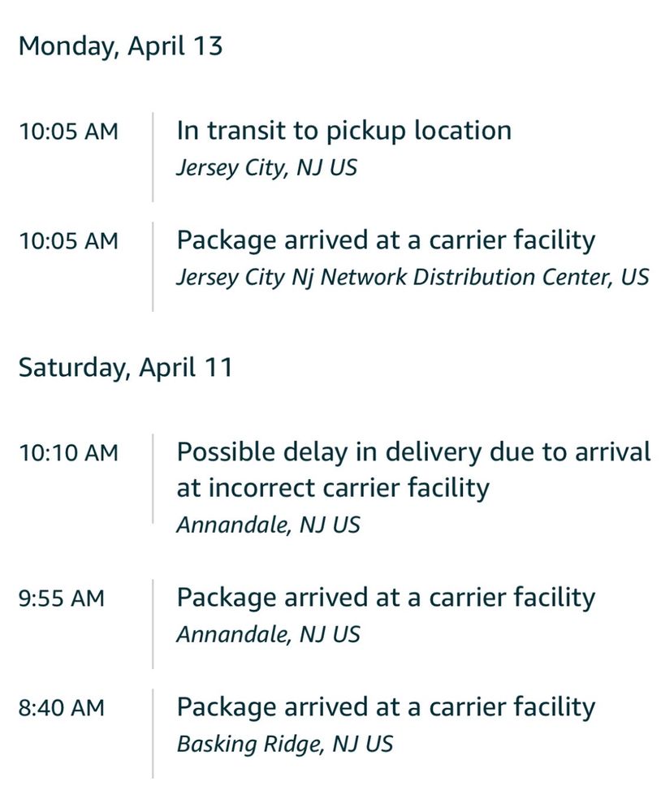
Task: Click the "Basking Ridge, NJ US" location text
Action: pyautogui.click(x=284, y=744)
